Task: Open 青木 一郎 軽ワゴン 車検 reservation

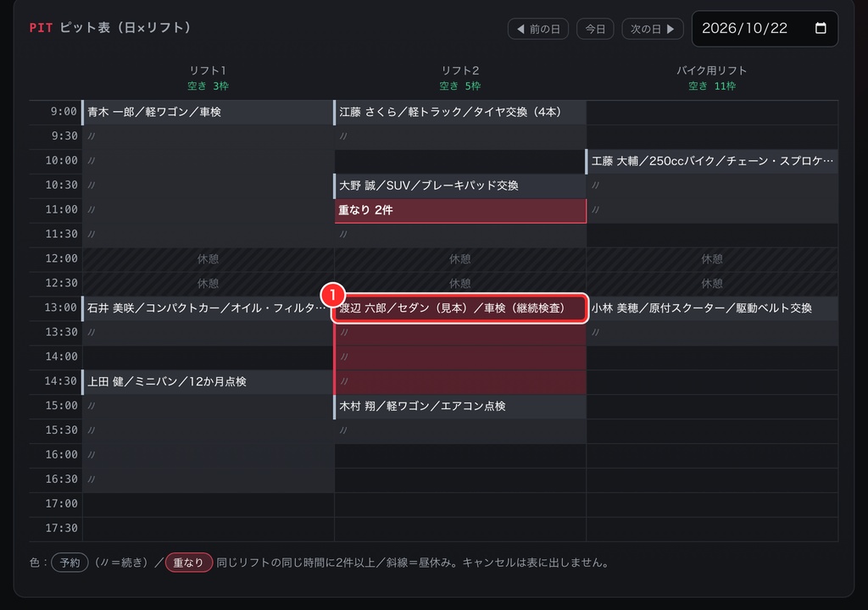Action: tap(209, 113)
